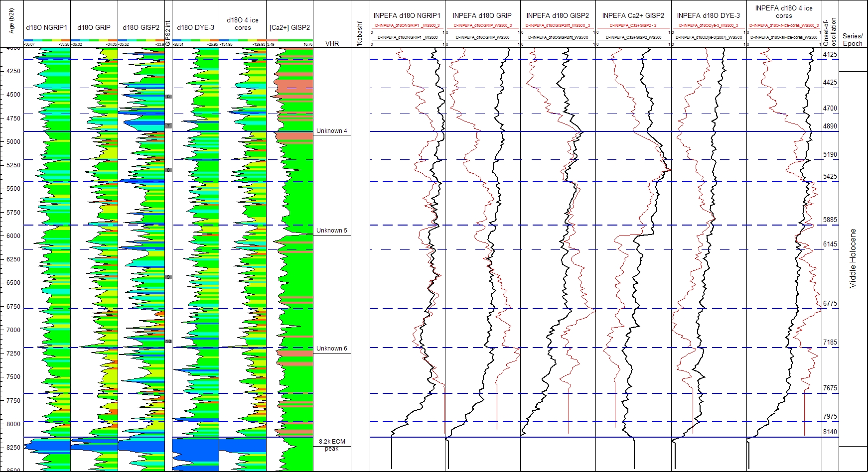Select the INPEFA d18O DYE-3 track title
The width and height of the screenshot is (868, 472).
708,15
